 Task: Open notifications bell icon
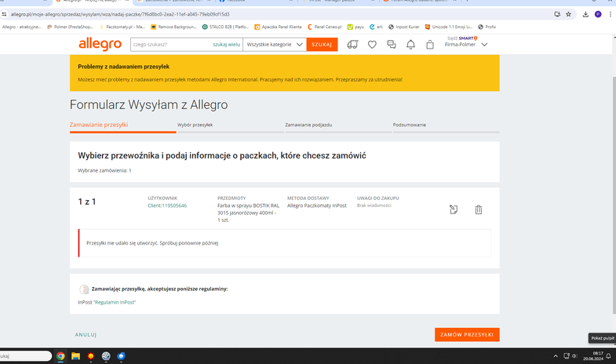coord(410,45)
